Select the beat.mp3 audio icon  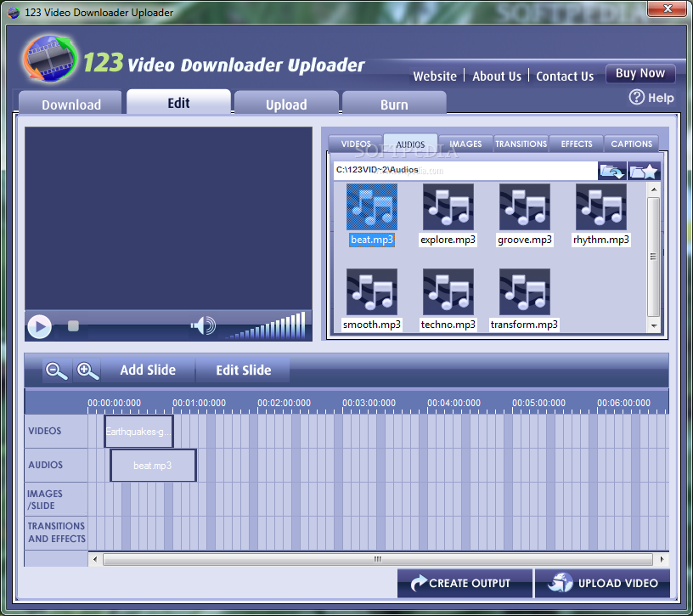[x=372, y=207]
